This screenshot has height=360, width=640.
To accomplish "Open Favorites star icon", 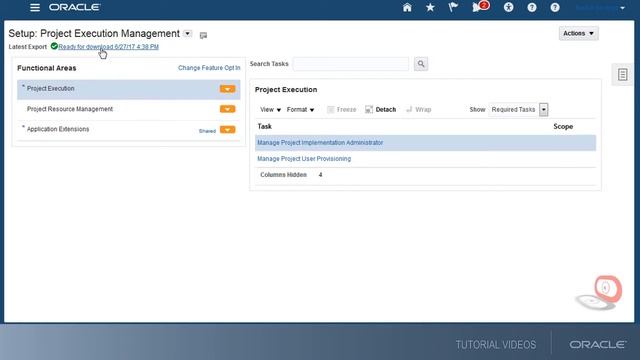I will pyautogui.click(x=430, y=7).
